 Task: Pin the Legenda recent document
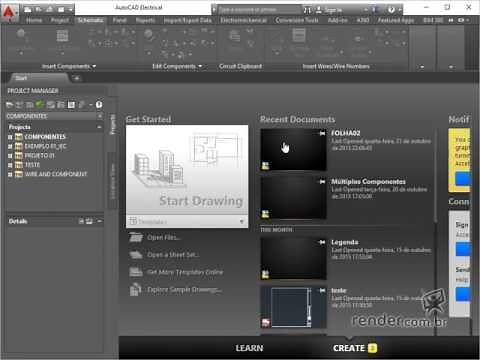pyautogui.click(x=322, y=242)
